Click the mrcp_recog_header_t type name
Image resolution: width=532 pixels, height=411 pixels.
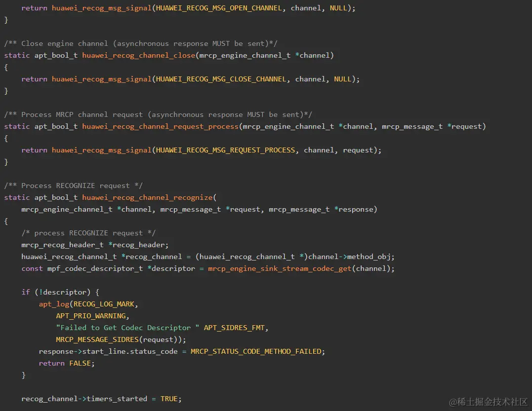click(62, 245)
